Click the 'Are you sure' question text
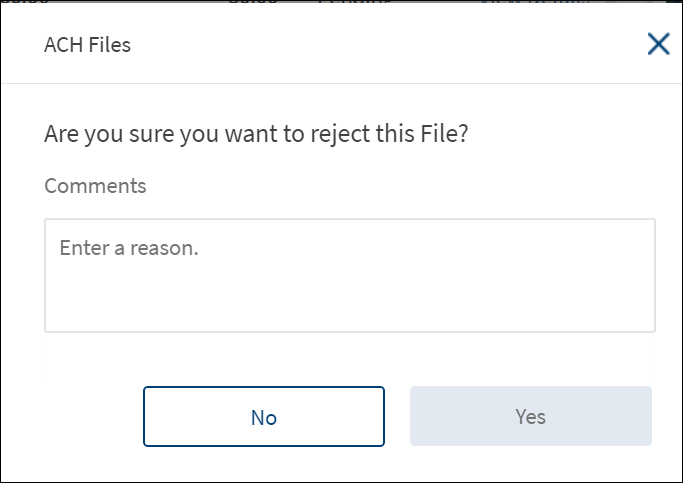The height and width of the screenshot is (483, 683). [x=256, y=134]
